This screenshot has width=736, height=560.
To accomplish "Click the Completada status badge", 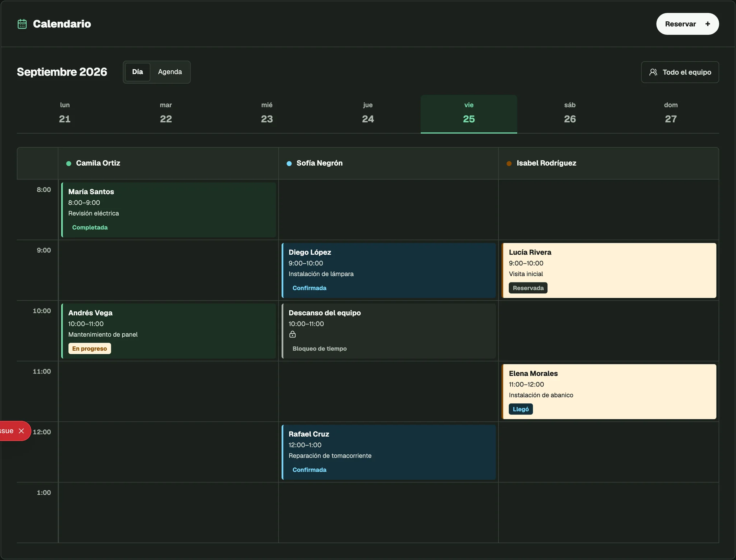I will coord(90,227).
